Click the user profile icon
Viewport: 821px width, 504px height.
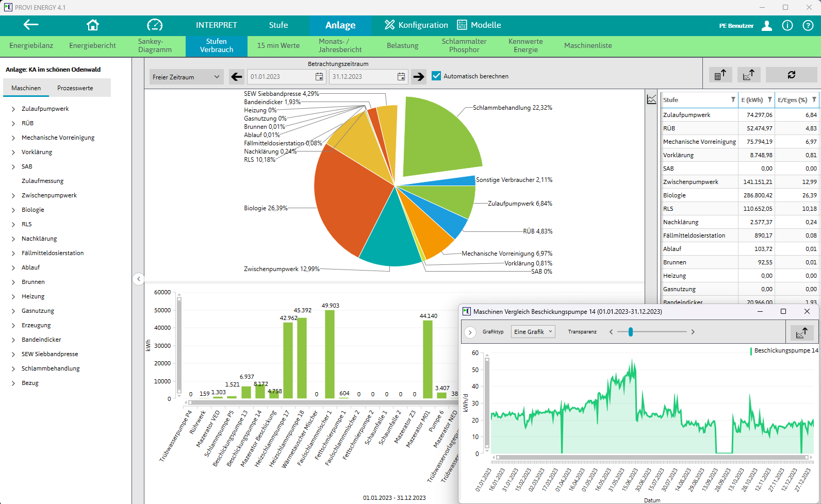pos(767,26)
